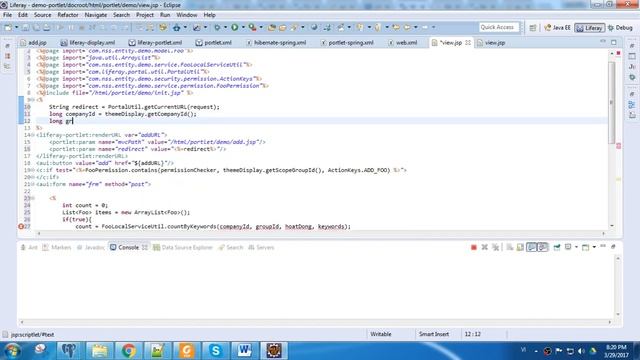Collapse the c:if fold at line 19
This screenshot has width=640, height=360.
(33, 170)
